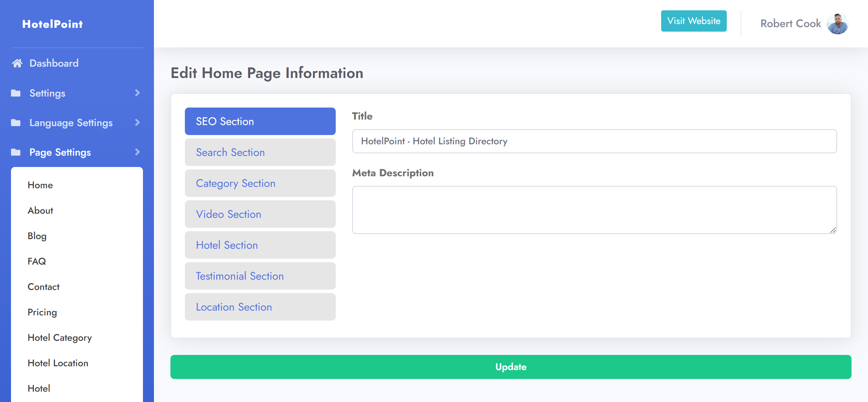This screenshot has height=402, width=868.
Task: Collapse the Page Settings chevron
Action: pyautogui.click(x=137, y=152)
